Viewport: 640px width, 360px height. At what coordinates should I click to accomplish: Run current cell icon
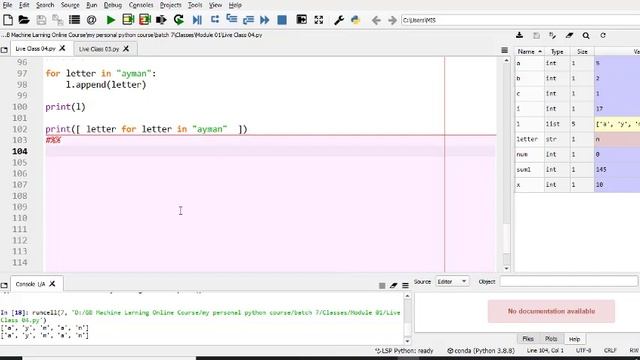click(x=128, y=20)
